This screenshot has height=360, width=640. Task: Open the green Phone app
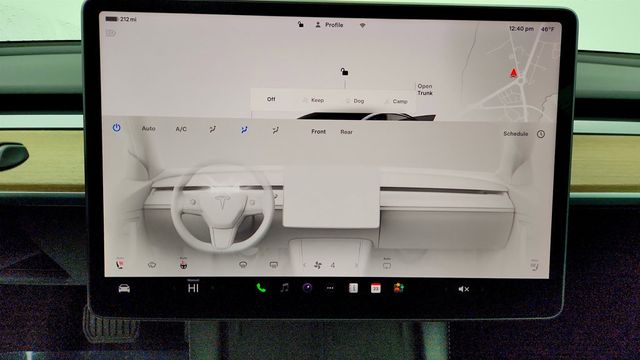[x=261, y=288]
